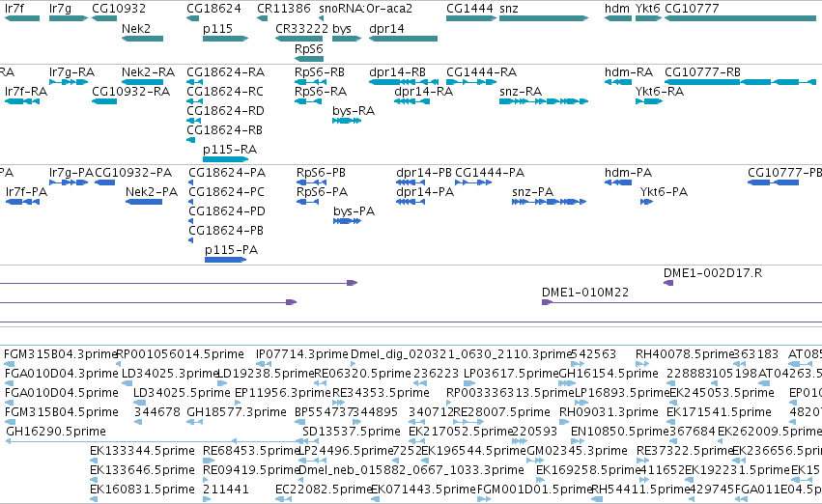Click the CG18624-RC transcript label
Viewport: 822px width, 504px height.
[x=225, y=91]
